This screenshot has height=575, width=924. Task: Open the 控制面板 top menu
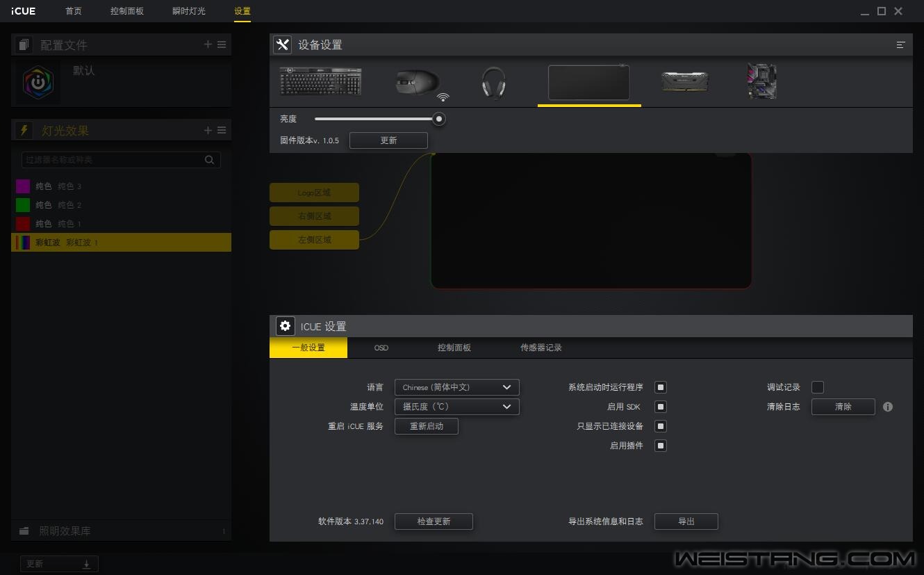pyautogui.click(x=127, y=11)
